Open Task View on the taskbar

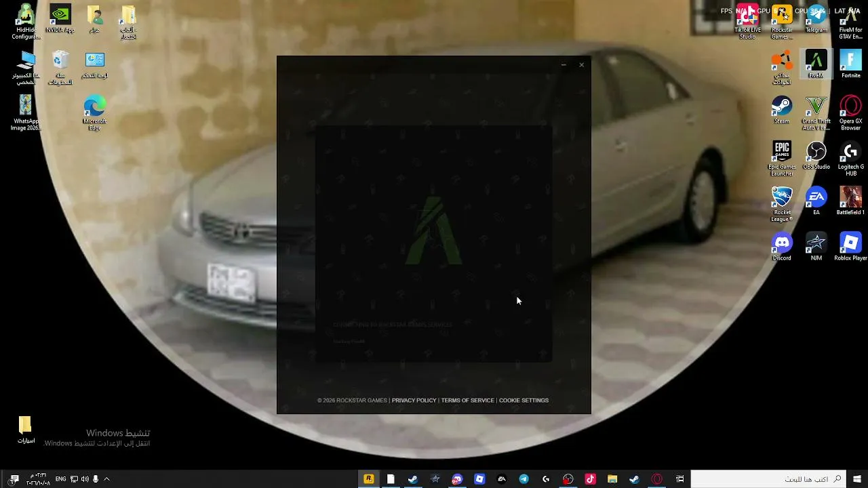tap(679, 479)
